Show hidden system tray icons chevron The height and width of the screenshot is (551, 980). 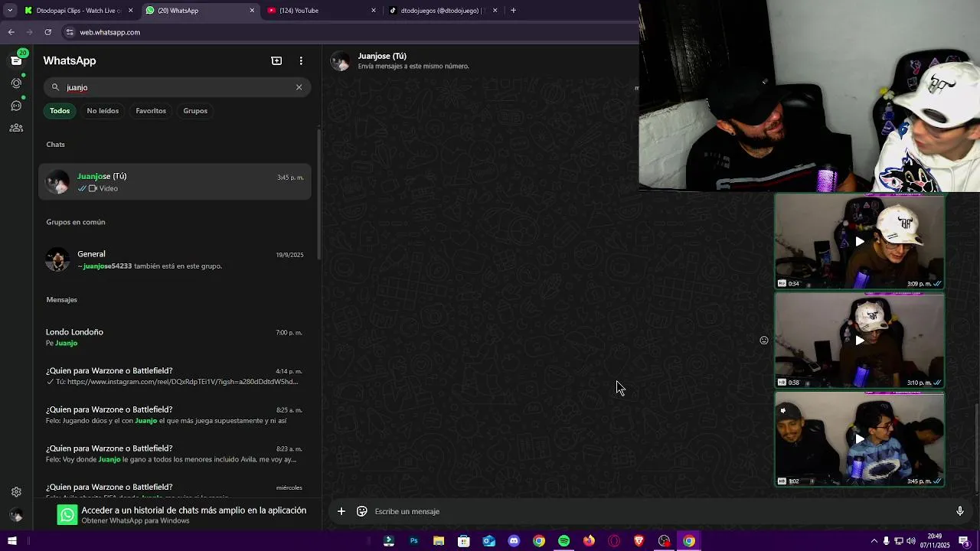pos(874,541)
